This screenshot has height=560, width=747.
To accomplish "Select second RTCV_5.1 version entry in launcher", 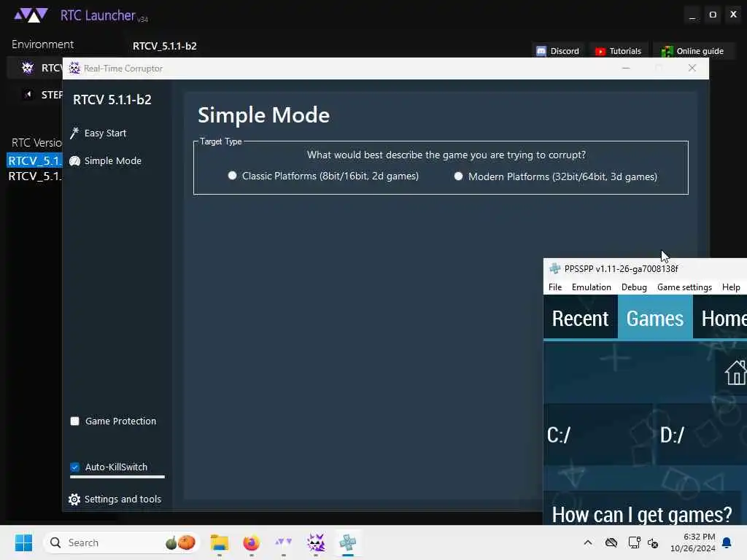I will click(34, 176).
